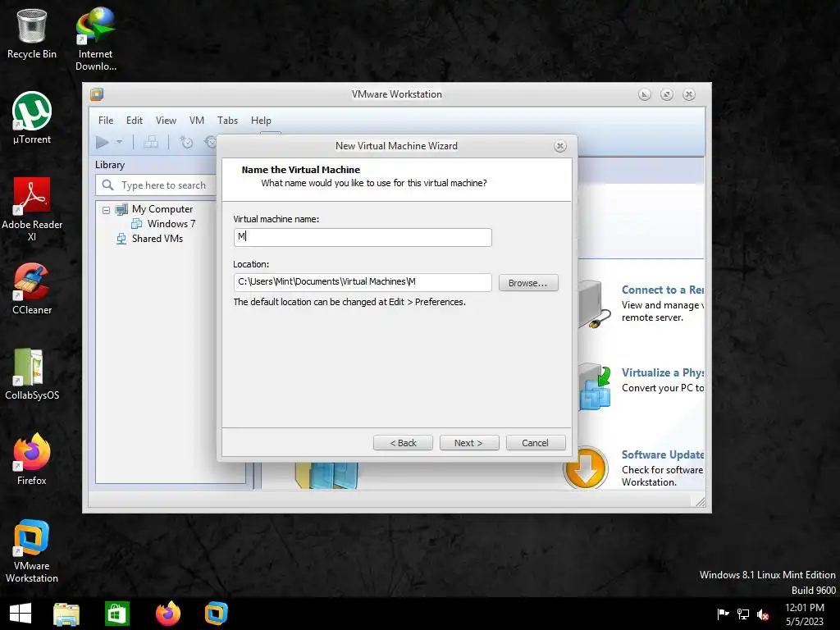Select My Computer in the library
Screen dimensions: 840x630
pos(162,209)
